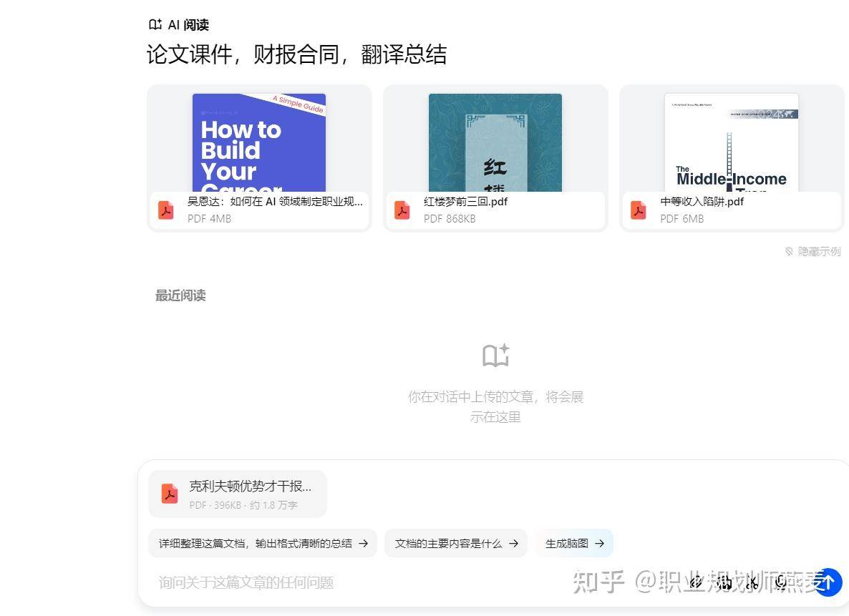Click the uploaded 克利夫顿优势才干报 PDF chip

pyautogui.click(x=238, y=494)
